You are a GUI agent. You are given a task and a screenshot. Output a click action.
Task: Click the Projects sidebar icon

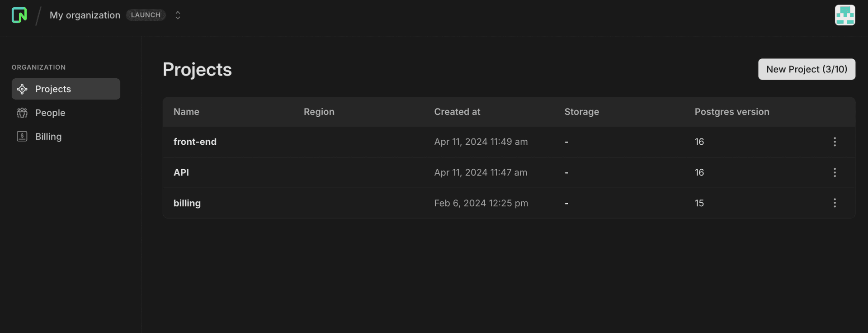click(x=22, y=89)
